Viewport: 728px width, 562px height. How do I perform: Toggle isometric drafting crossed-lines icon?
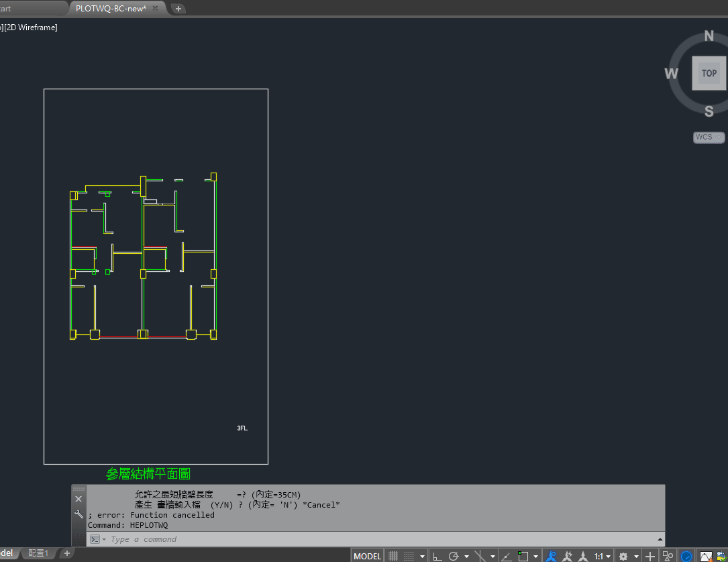[x=480, y=556]
